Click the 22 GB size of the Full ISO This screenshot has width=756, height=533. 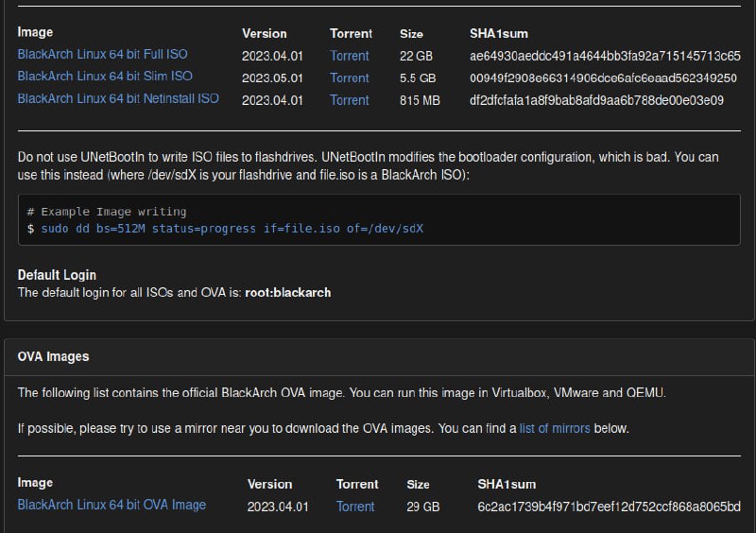coord(416,56)
